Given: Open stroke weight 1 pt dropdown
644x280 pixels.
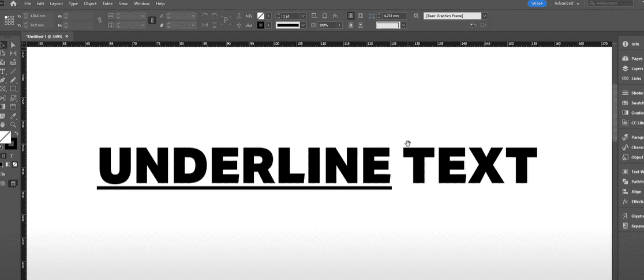Looking at the screenshot, I should coord(303,16).
